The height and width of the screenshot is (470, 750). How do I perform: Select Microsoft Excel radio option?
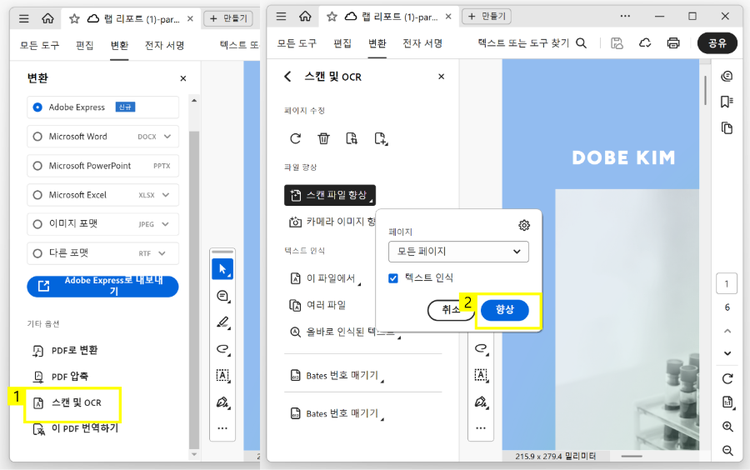(x=37, y=195)
